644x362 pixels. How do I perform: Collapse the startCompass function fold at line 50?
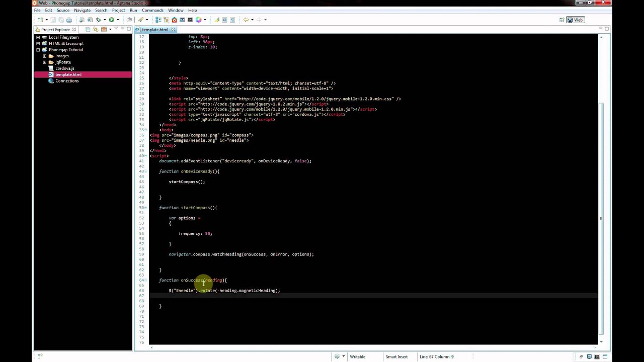(x=146, y=208)
